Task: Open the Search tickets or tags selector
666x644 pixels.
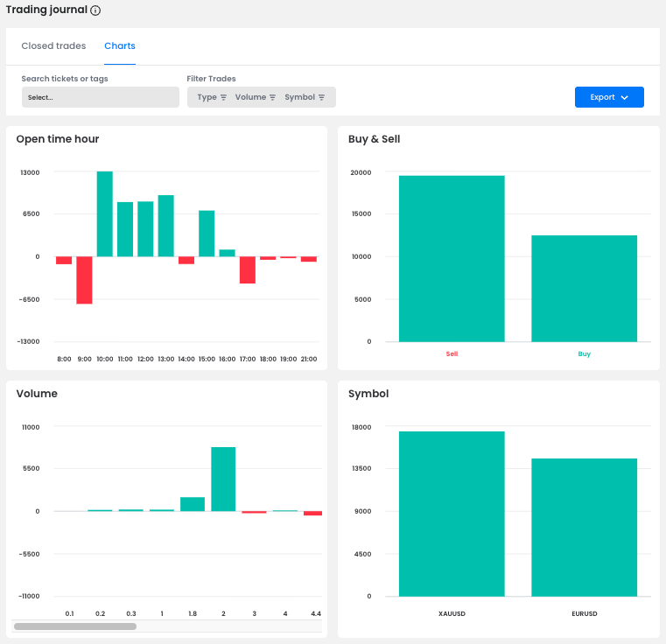Action: 100,97
